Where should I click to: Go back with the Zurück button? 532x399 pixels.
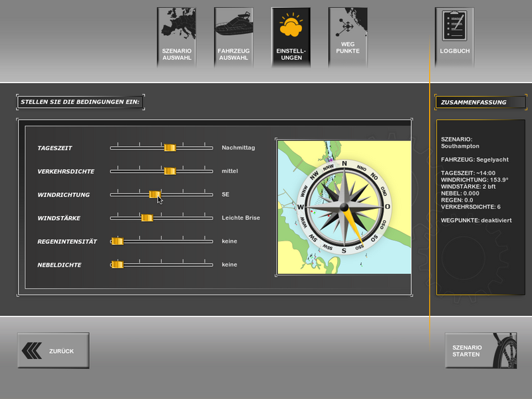click(53, 350)
